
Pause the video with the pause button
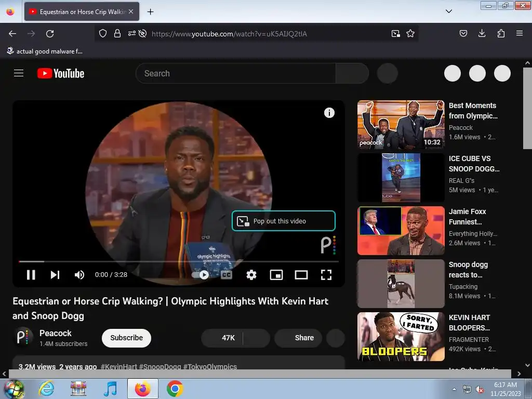point(31,274)
